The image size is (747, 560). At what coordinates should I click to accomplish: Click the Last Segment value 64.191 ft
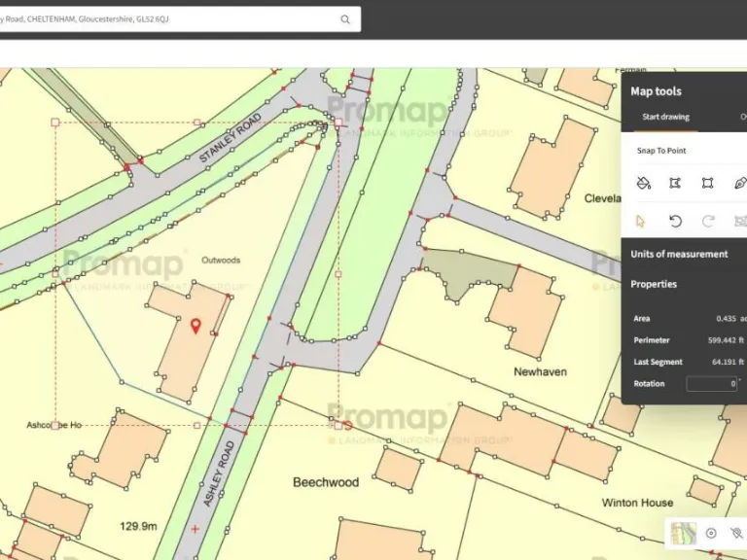[x=728, y=362]
